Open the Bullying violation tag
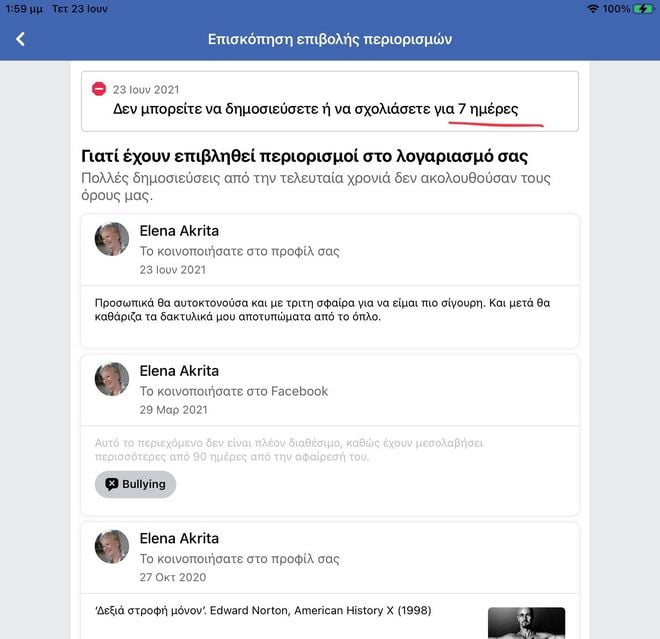This screenshot has height=639, width=660. (135, 484)
